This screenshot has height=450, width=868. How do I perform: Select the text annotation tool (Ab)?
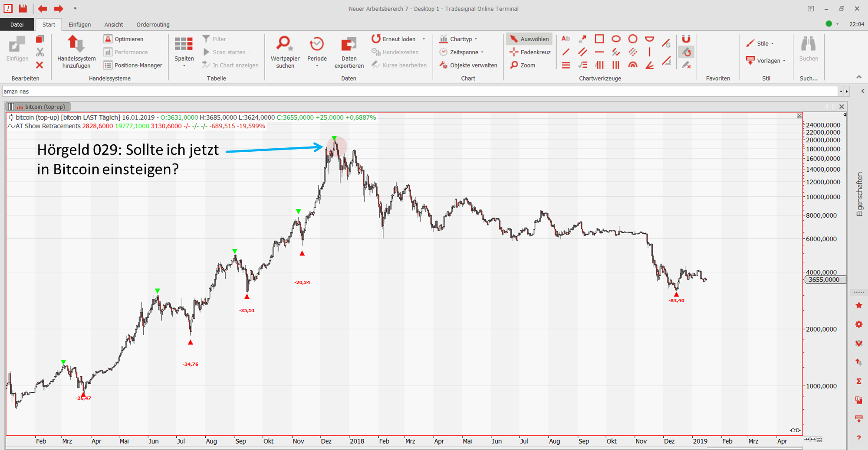click(x=566, y=39)
